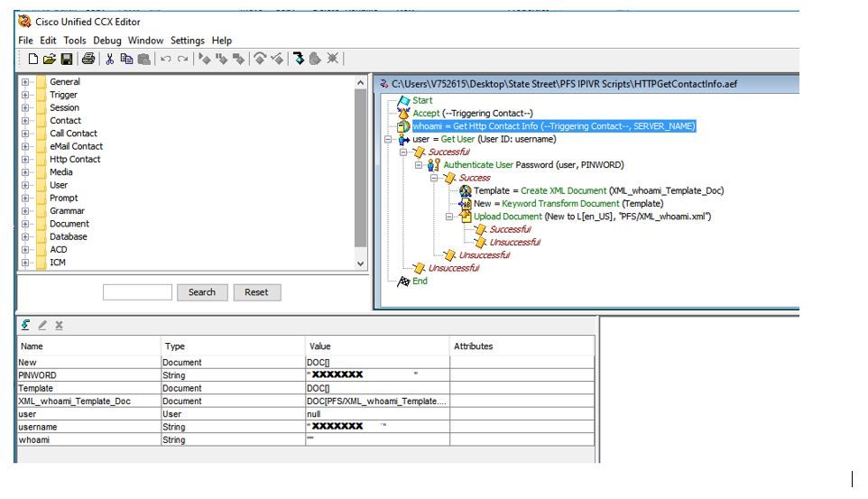Image resolution: width=868 pixels, height=499 pixels.
Task: Click the Reset button
Action: click(257, 292)
